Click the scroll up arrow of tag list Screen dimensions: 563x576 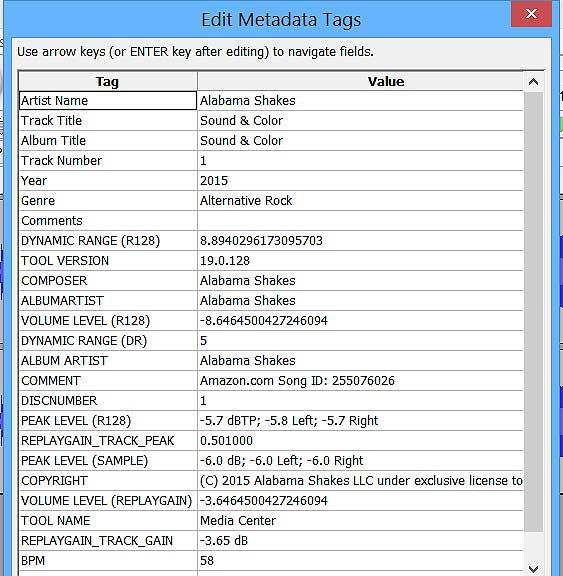click(533, 82)
